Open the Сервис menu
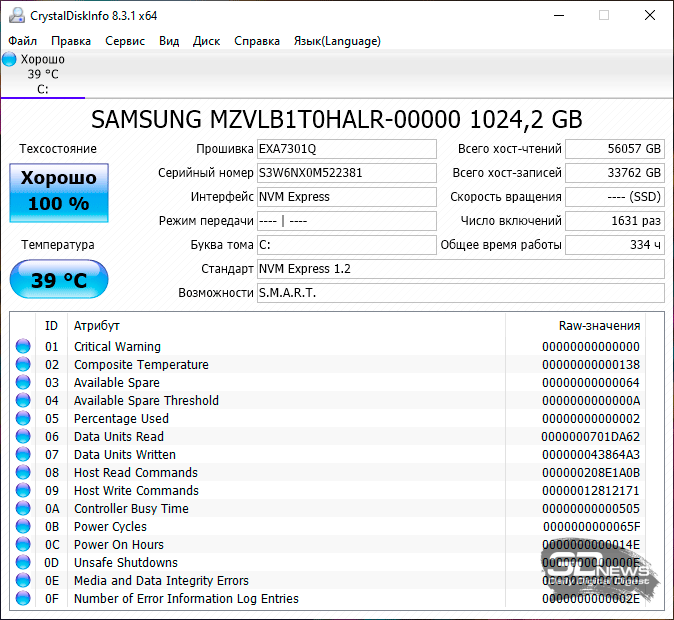Image resolution: width=674 pixels, height=620 pixels. [x=125, y=41]
